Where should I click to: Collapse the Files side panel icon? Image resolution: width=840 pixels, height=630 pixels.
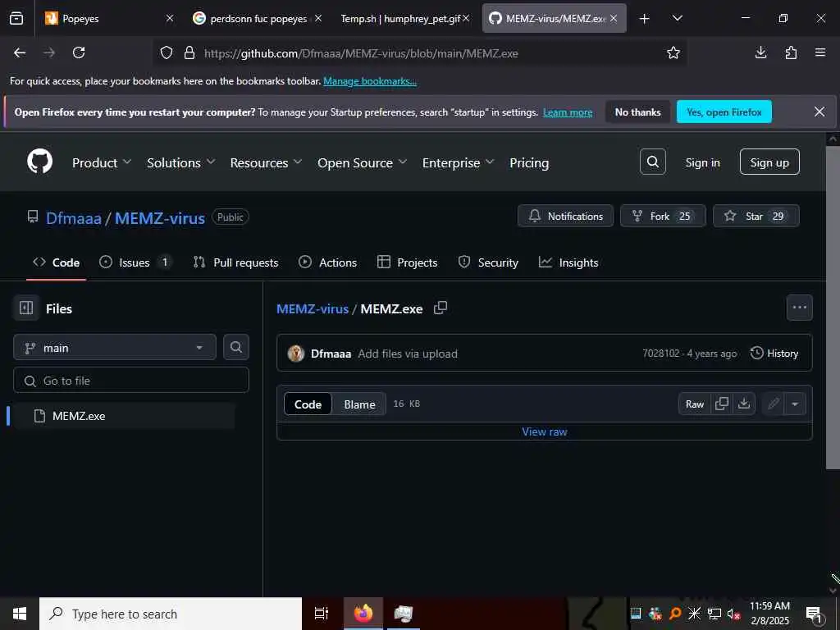tap(26, 308)
